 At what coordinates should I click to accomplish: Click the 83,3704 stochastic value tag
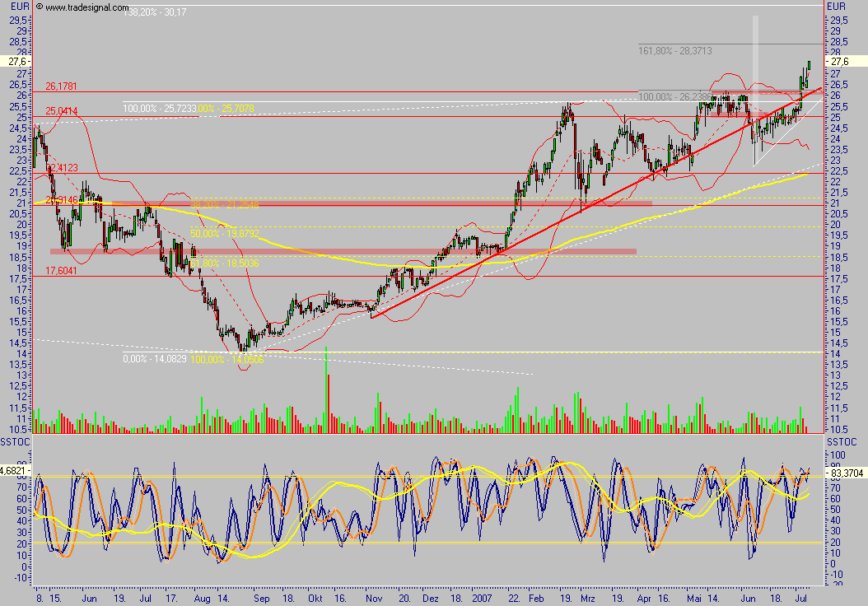coord(847,473)
